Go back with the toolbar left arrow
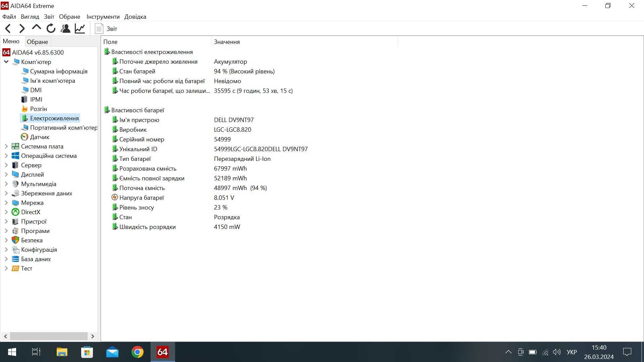This screenshot has width=644, height=362. [8, 28]
